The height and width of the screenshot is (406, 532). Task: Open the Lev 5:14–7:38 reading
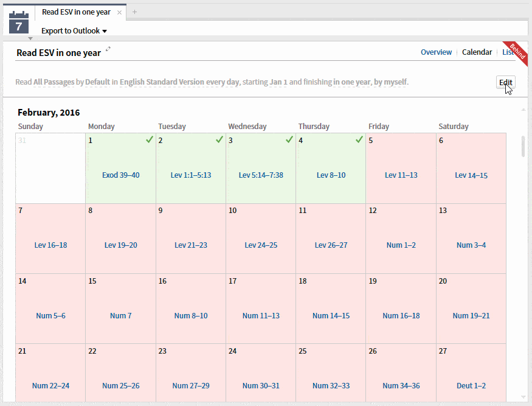[261, 175]
